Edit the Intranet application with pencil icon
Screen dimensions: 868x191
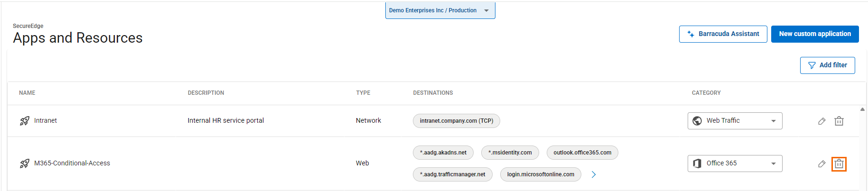coord(821,121)
